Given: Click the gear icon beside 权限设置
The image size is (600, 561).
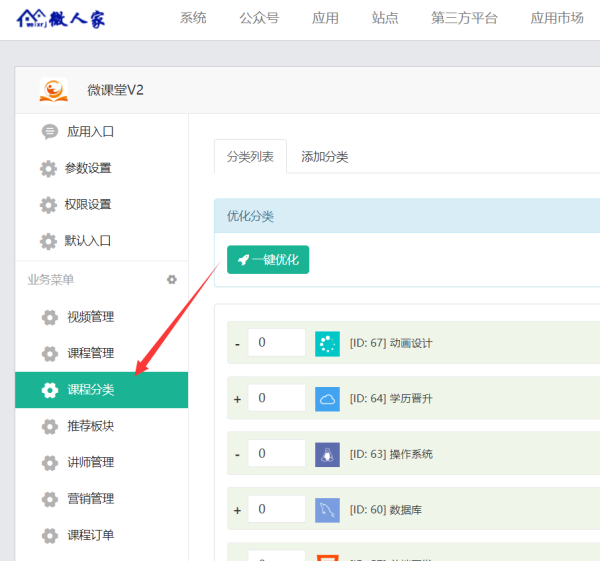Looking at the screenshot, I should click(x=48, y=205).
